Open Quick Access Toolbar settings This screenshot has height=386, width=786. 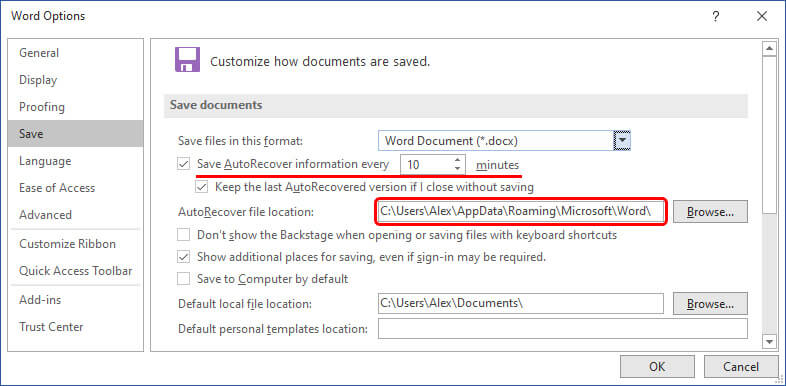75,271
